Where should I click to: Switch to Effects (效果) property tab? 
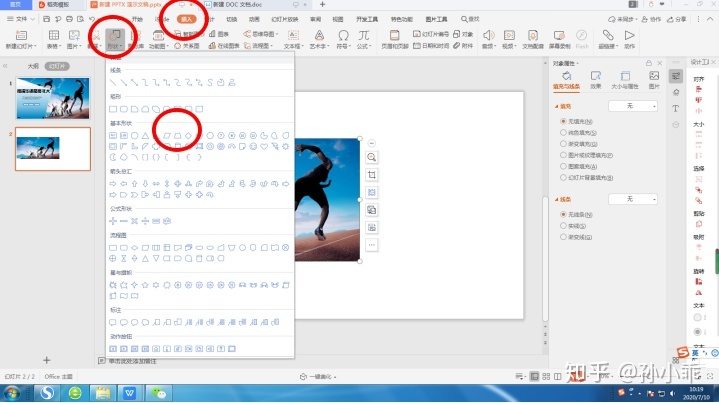tap(596, 80)
